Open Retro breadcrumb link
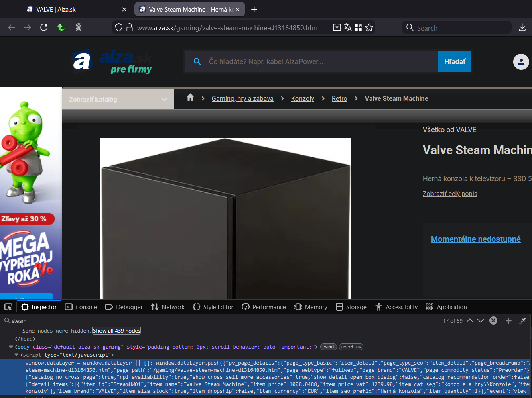Screen dimensions: 532x398 click(x=339, y=98)
